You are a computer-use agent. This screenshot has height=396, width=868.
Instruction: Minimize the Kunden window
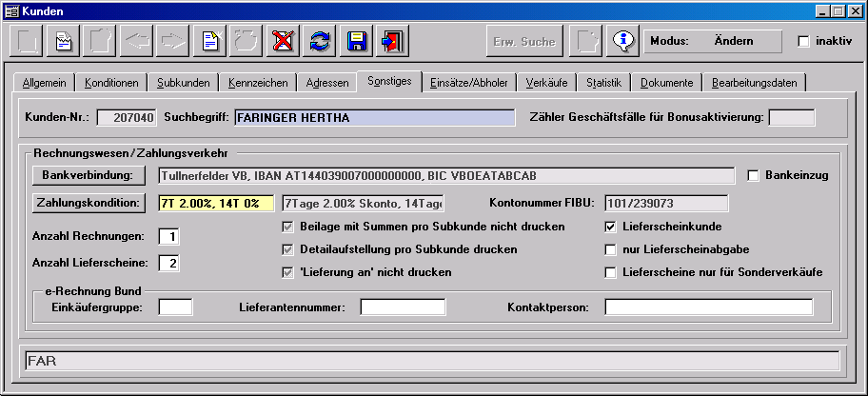click(x=823, y=10)
